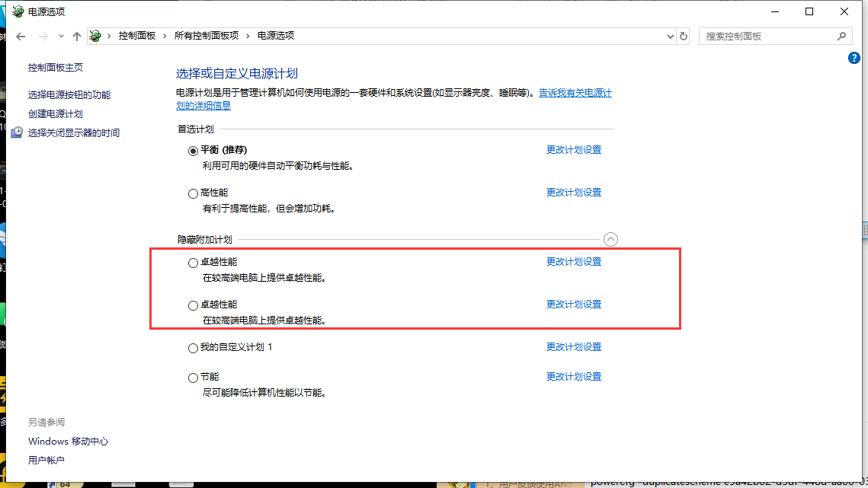Select the 平衡 (推荐) power plan

pyautogui.click(x=193, y=151)
